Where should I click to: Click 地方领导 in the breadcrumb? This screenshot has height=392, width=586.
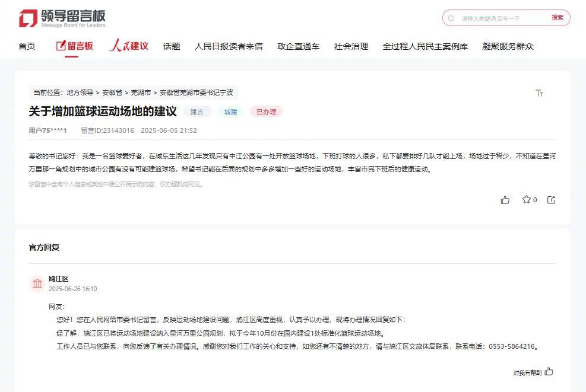[80, 93]
